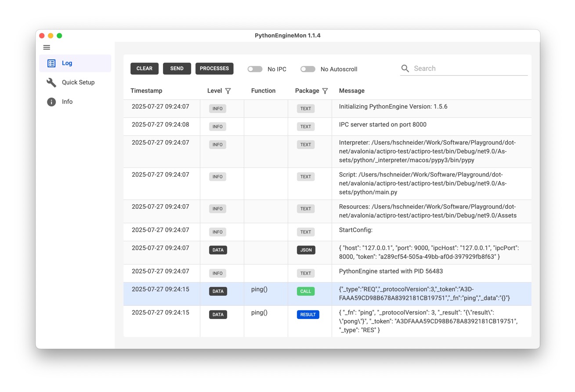Click the Message column header
The width and height of the screenshot is (575, 392).
pyautogui.click(x=352, y=91)
